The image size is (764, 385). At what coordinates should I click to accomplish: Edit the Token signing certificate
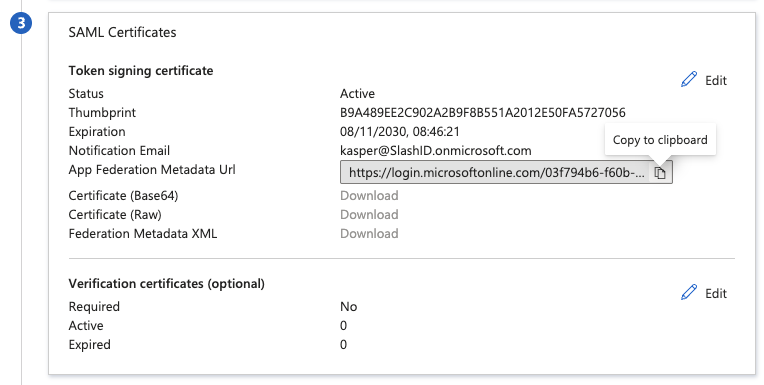click(704, 80)
